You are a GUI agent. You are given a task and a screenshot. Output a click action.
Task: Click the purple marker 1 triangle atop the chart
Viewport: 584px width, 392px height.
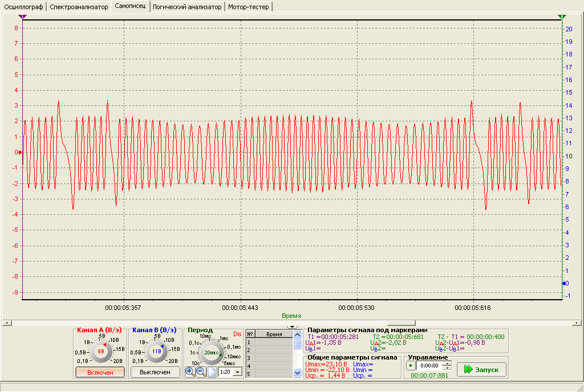(22, 17)
